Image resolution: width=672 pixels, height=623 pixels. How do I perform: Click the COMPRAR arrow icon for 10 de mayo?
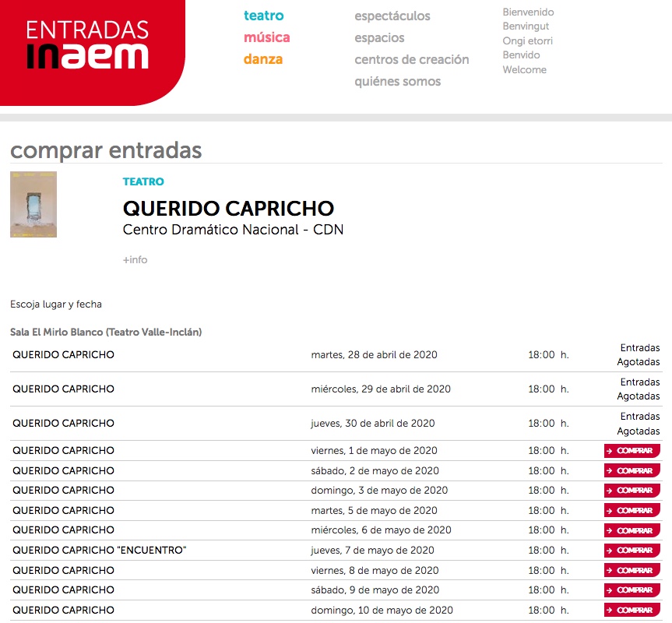coord(611,610)
